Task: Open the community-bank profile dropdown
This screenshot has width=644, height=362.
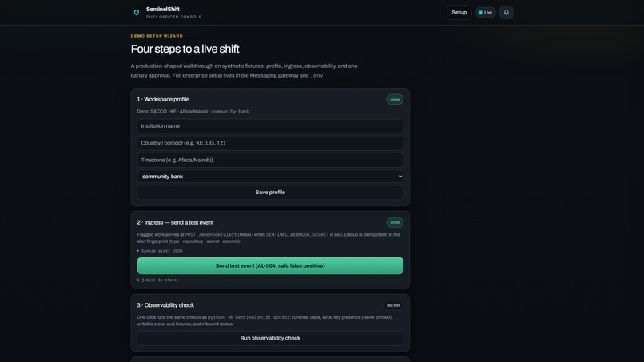Action: [x=270, y=177]
